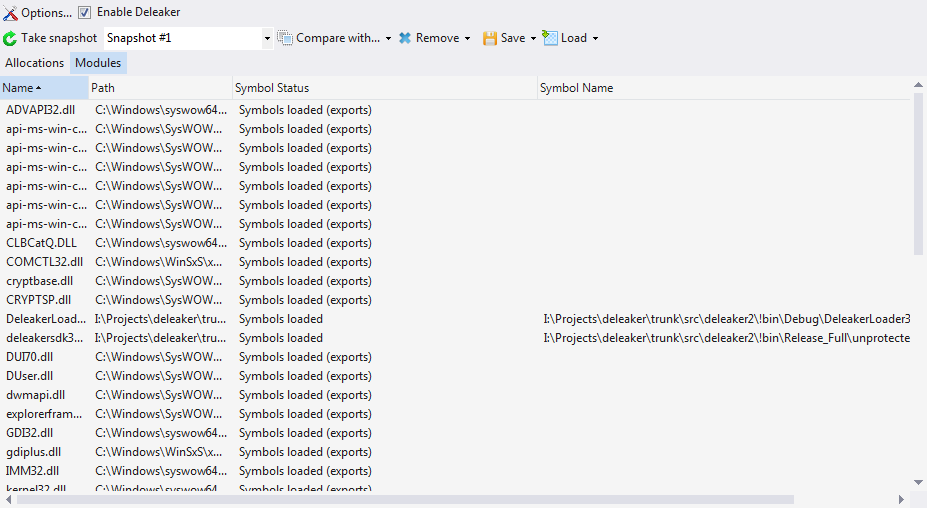Open the Snapshot #1 dropdown list
This screenshot has width=928, height=509.
(267, 38)
